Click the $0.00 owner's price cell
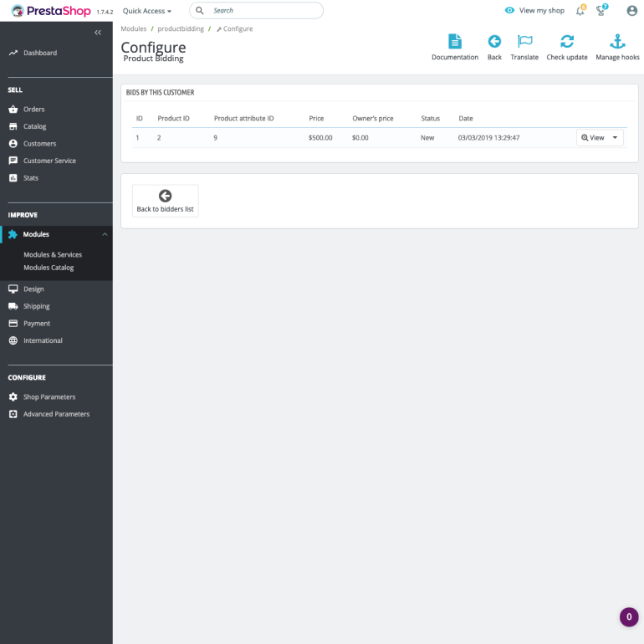The width and height of the screenshot is (644, 644). pyautogui.click(x=360, y=138)
